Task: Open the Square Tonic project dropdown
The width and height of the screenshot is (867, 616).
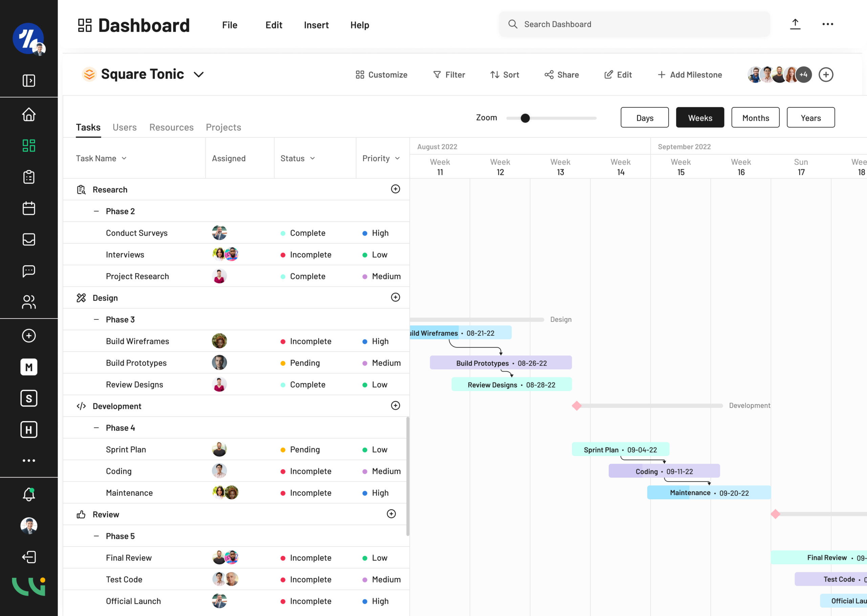Action: tap(199, 74)
